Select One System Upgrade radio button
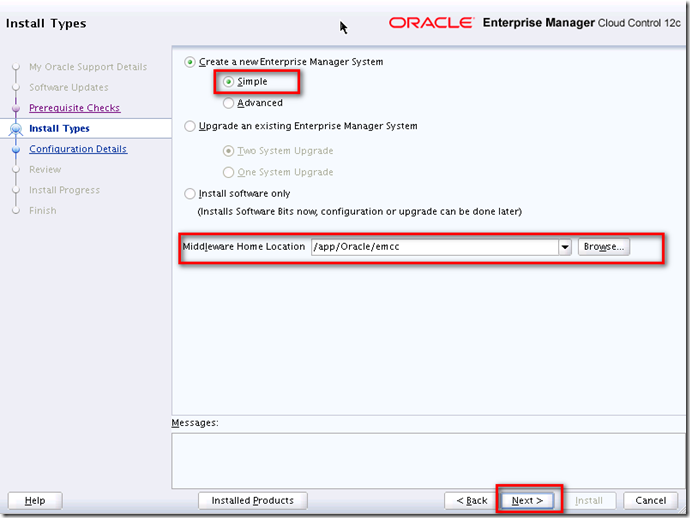Screen dimensions: 690x518 coord(228,172)
